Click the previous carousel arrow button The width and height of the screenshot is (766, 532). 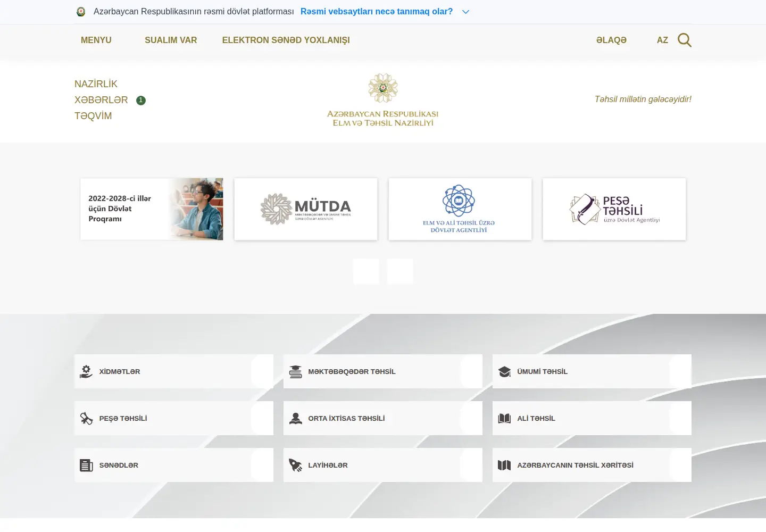[x=366, y=271]
